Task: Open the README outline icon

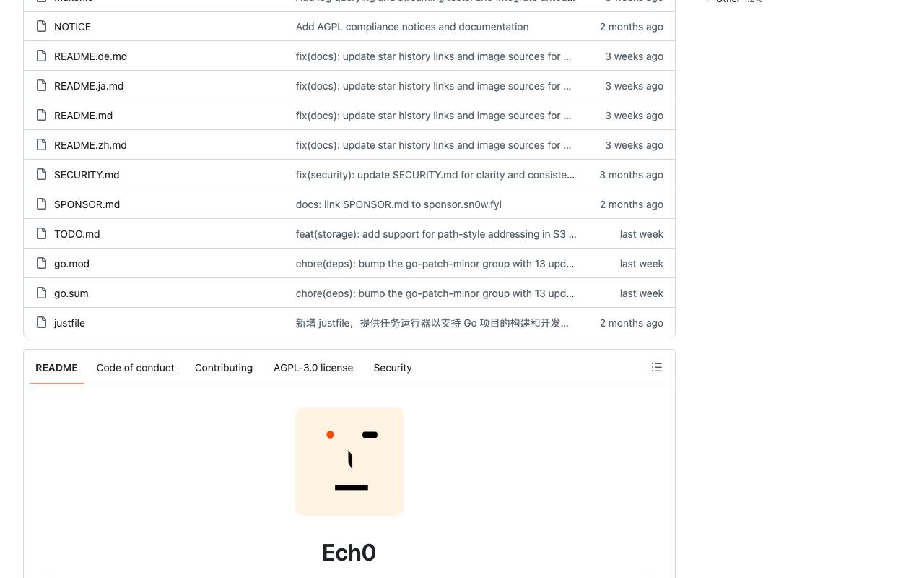Action: coord(657,367)
